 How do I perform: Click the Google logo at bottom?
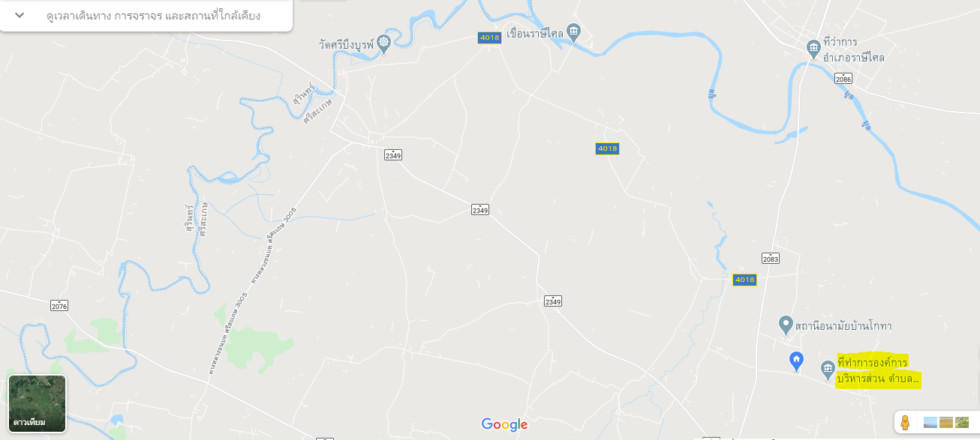tap(504, 424)
